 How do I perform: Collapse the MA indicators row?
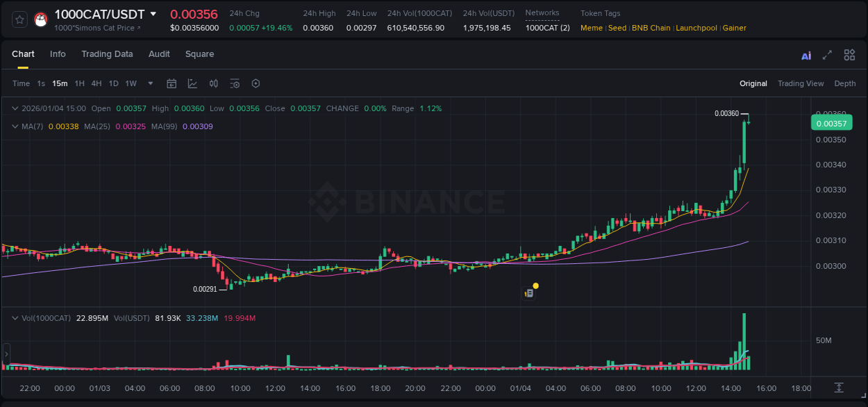pos(15,126)
